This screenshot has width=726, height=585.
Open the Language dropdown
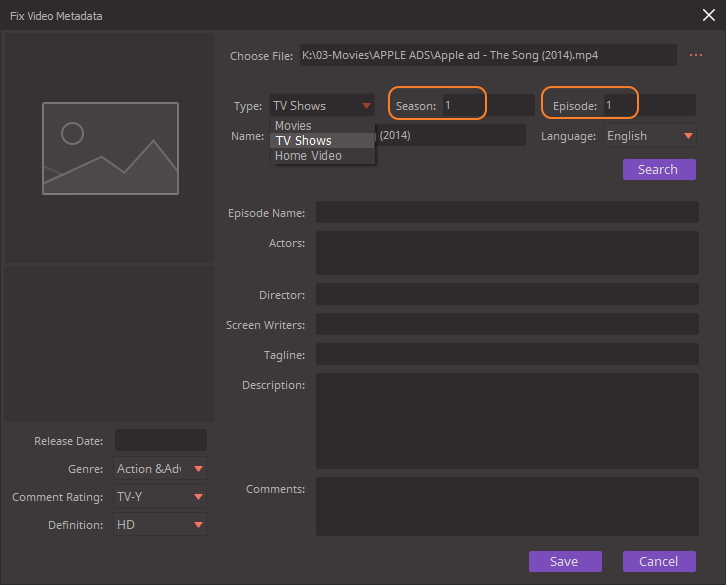(650, 136)
